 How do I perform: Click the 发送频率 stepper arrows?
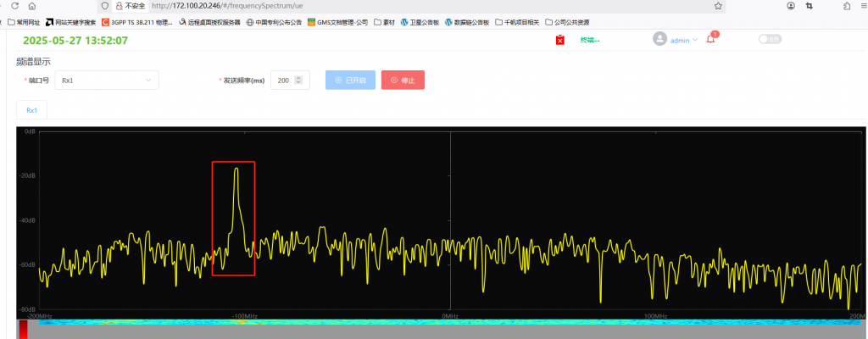(299, 81)
